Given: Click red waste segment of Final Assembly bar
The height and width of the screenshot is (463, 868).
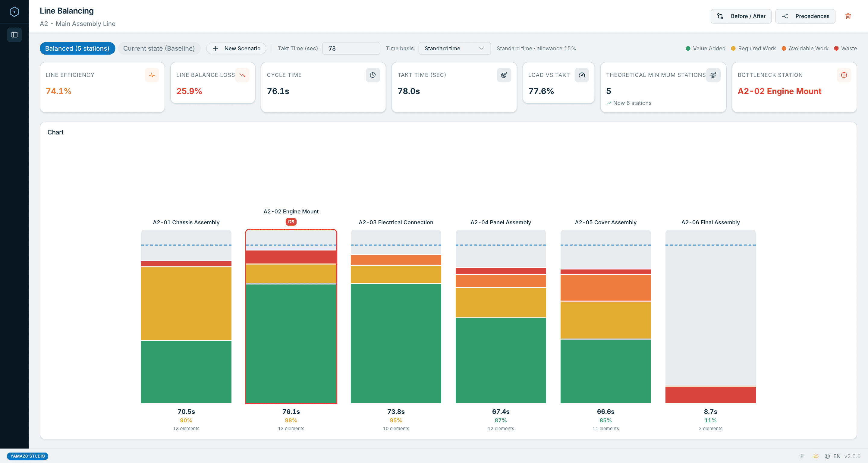Looking at the screenshot, I should [x=710, y=395].
